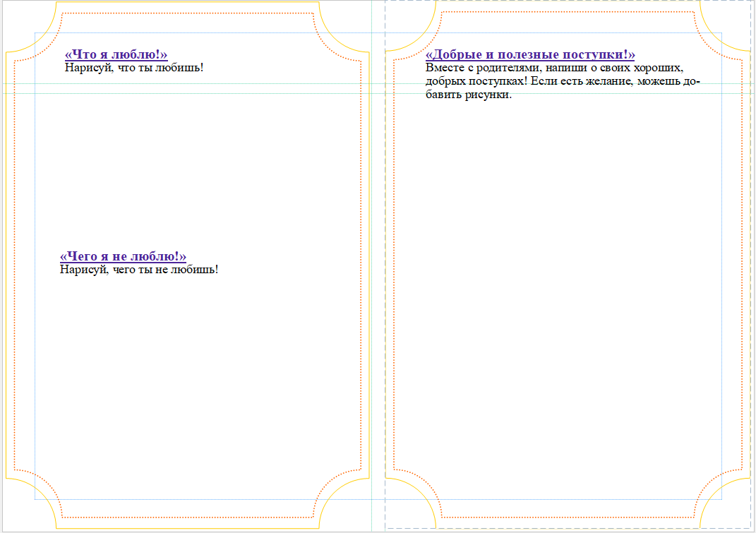Click the empty writing area below "бавить рисунки."
The width and height of the screenshot is (756, 533).
565,282
